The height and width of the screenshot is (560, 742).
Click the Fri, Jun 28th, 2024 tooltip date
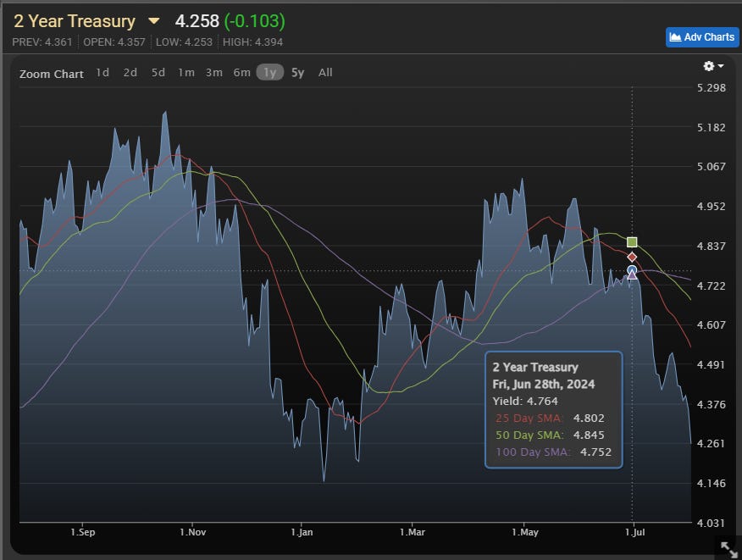[544, 384]
